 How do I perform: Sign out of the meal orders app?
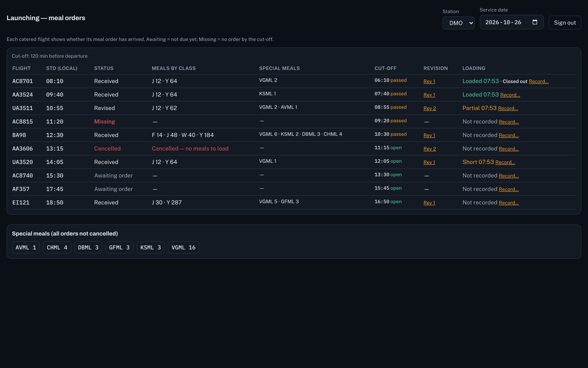point(565,22)
